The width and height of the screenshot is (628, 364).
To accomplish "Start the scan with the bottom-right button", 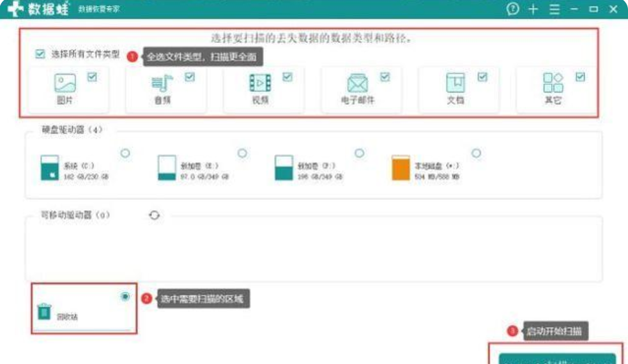I will [556, 358].
